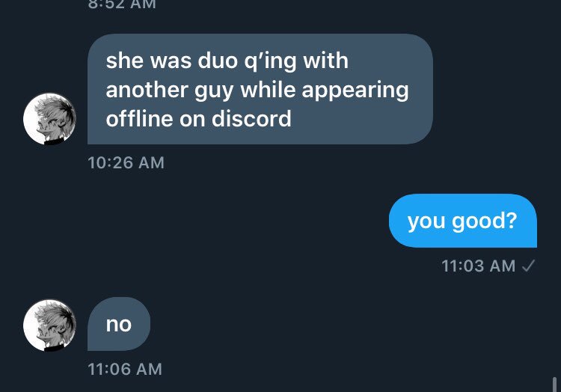Click the partially visible 8:52 AM timestamp

122,4
